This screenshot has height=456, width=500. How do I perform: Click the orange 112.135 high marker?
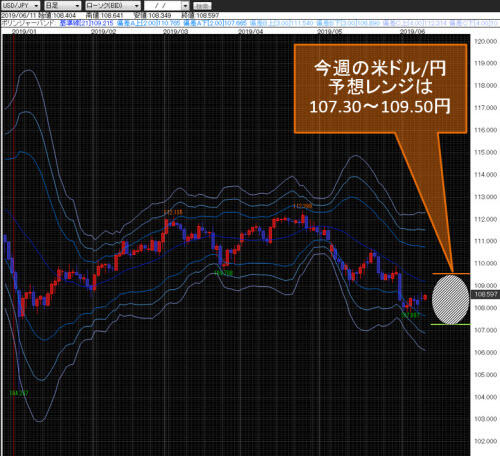tap(173, 212)
